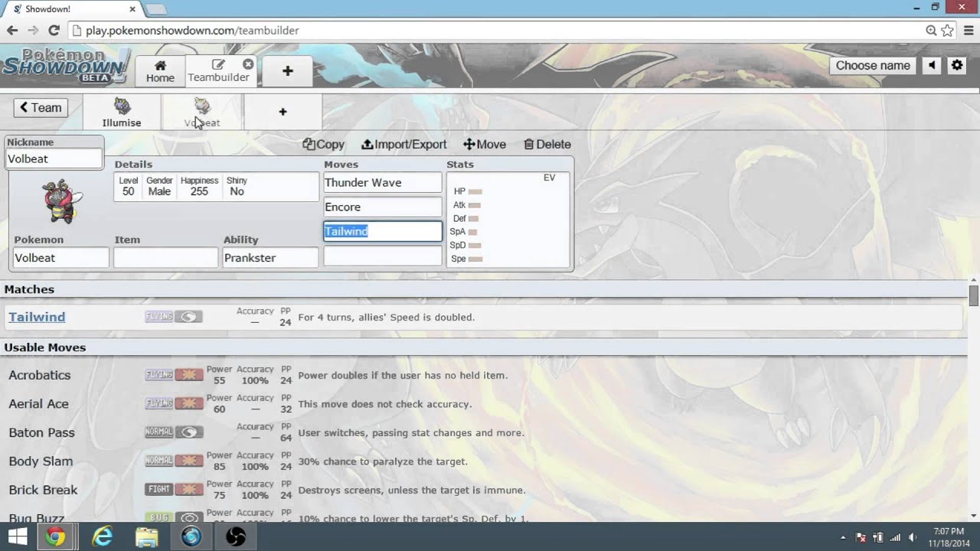The image size is (980, 551).
Task: Click the empty fourth move slot
Action: 383,256
